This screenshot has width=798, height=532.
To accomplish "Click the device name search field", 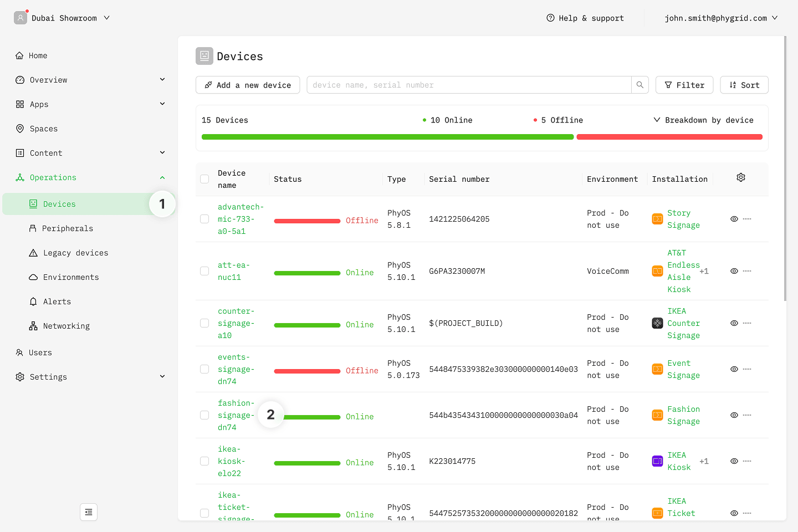I will pos(468,85).
